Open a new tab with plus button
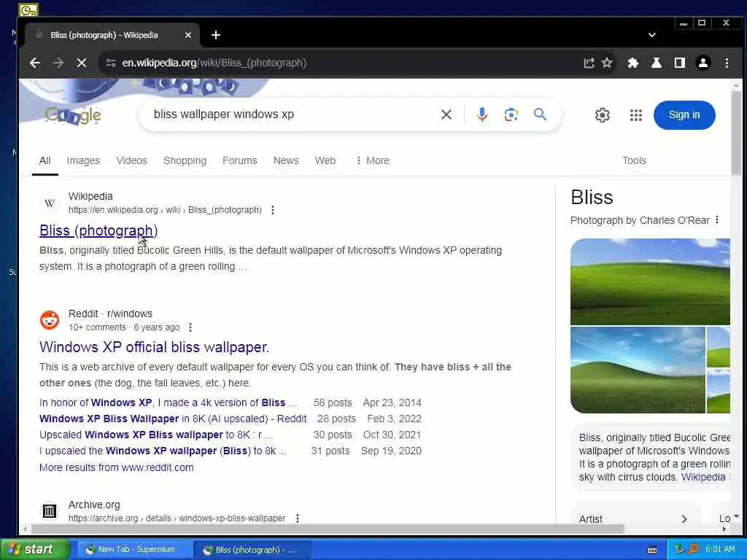Image resolution: width=747 pixels, height=560 pixels. [x=216, y=35]
